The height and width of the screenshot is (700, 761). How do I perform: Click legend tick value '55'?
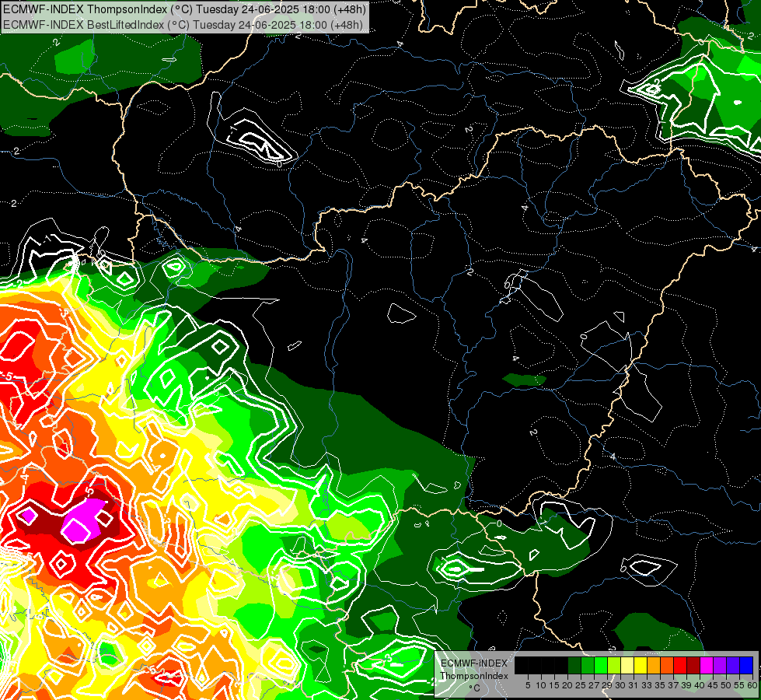[x=739, y=685]
